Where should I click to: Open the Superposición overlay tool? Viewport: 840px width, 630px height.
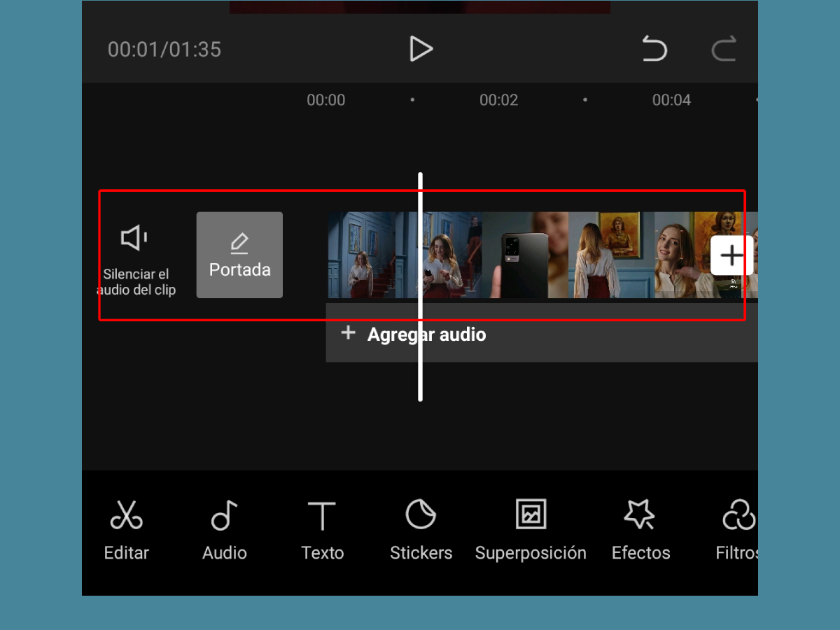pyautogui.click(x=531, y=528)
